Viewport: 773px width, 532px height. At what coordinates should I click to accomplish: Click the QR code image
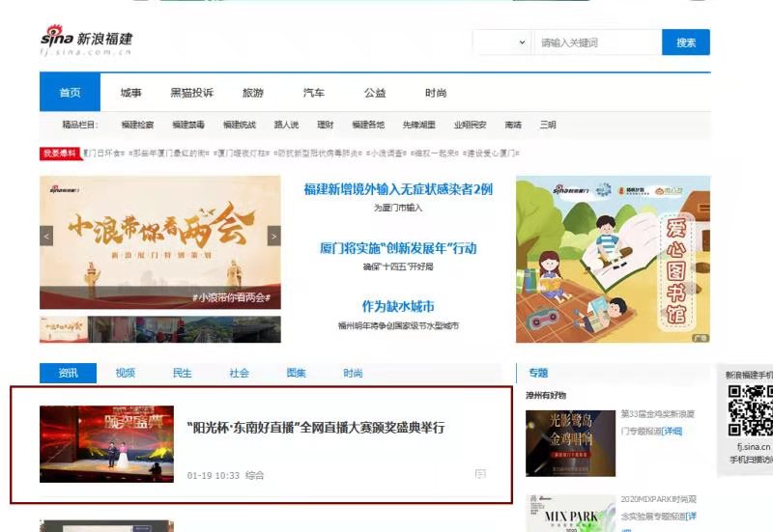click(751, 410)
